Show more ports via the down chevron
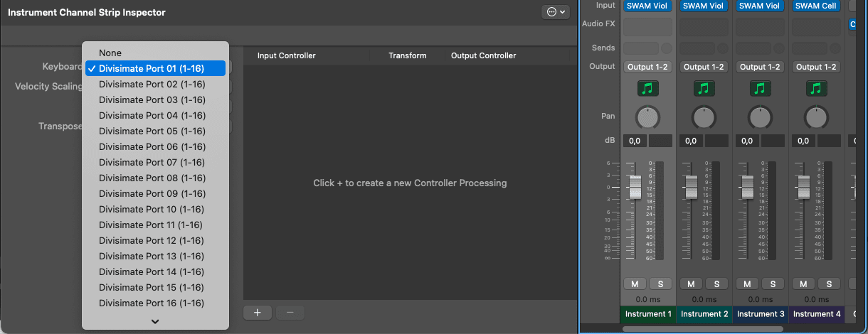Image resolution: width=868 pixels, height=334 pixels. [155, 321]
